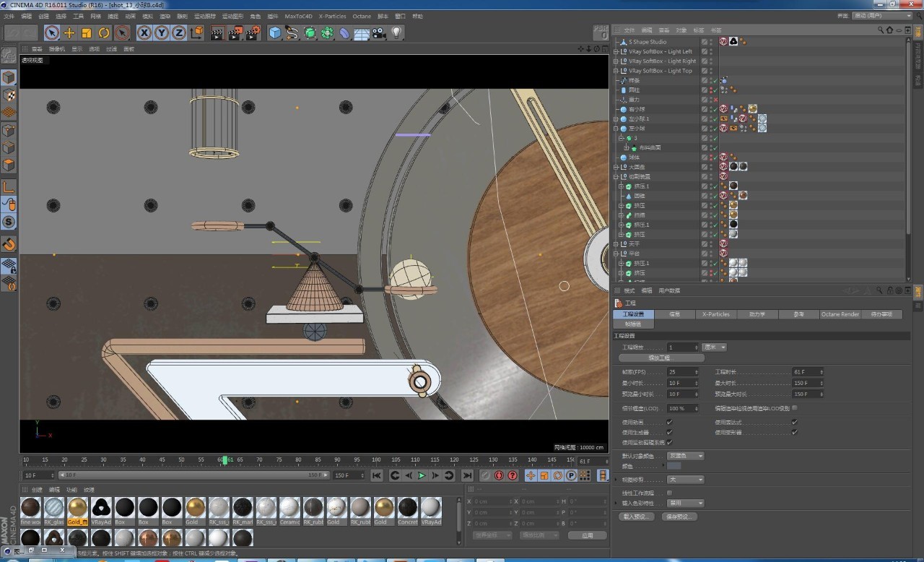
Task: Select the Live Selection arrow tool
Action: point(52,33)
